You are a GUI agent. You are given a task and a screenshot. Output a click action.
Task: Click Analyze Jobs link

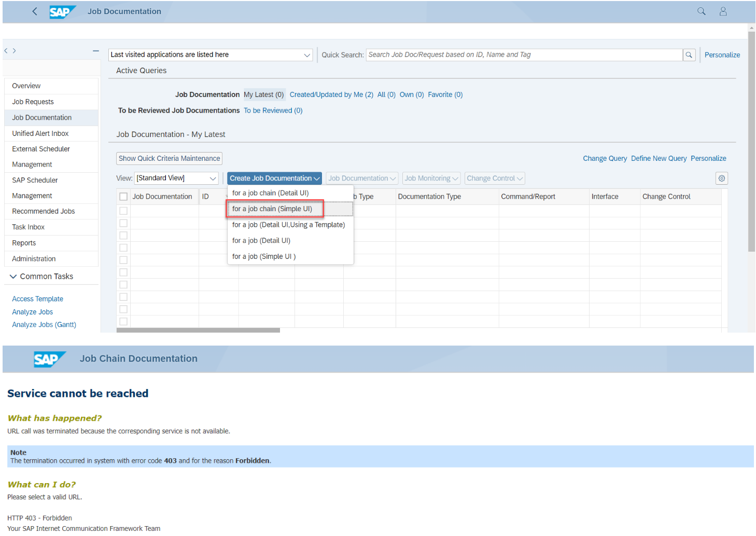[33, 312]
